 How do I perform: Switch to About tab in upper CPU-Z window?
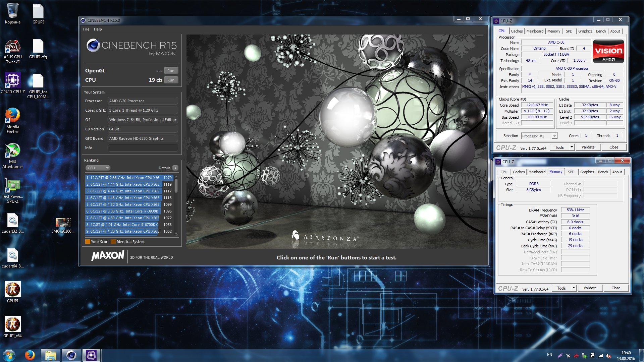(x=615, y=31)
